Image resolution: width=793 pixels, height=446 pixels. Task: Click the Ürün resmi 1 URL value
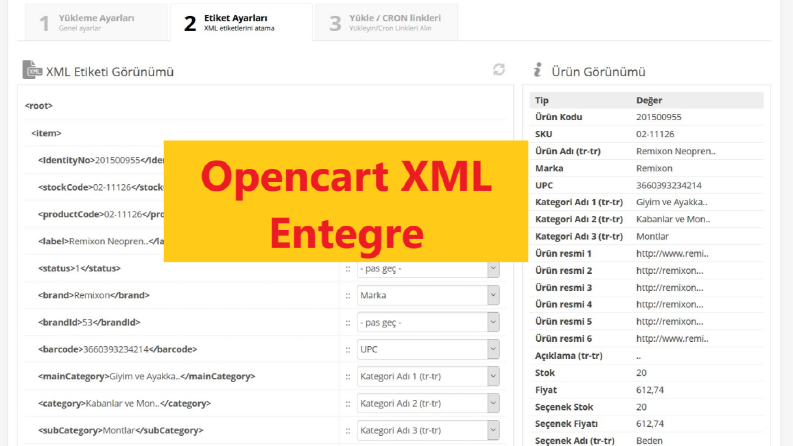[x=672, y=254]
